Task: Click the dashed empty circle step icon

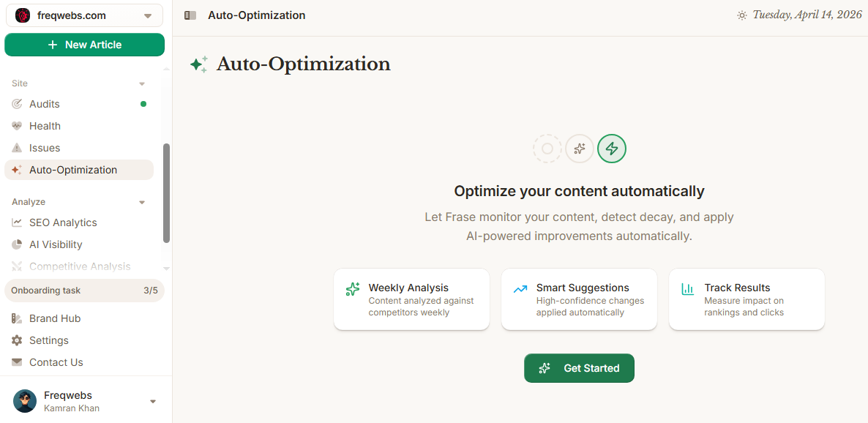Action: point(547,149)
